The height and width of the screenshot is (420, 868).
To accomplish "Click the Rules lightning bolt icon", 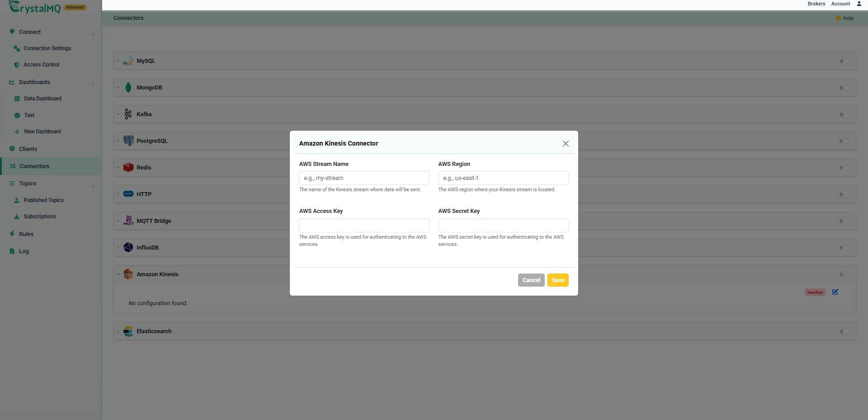I will click(x=12, y=234).
